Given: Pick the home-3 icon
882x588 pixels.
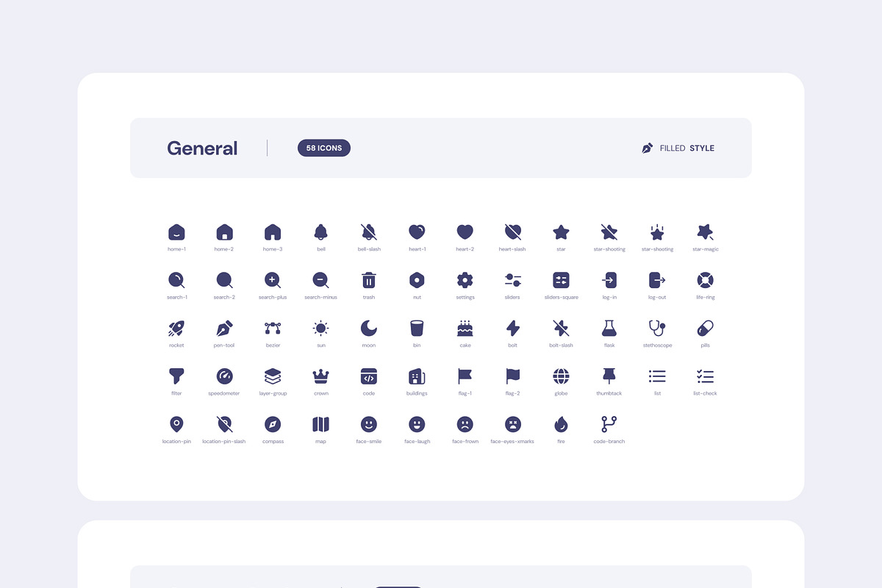Looking at the screenshot, I should pyautogui.click(x=273, y=232).
